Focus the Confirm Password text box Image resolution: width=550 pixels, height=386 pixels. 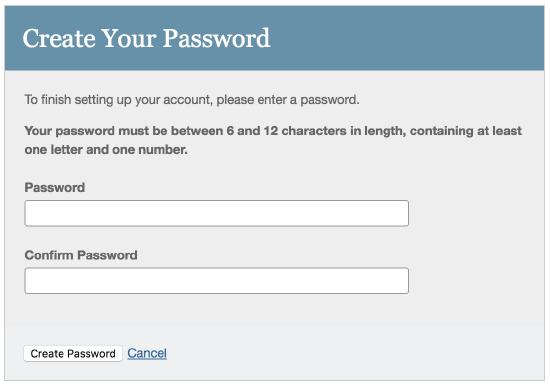coord(216,281)
